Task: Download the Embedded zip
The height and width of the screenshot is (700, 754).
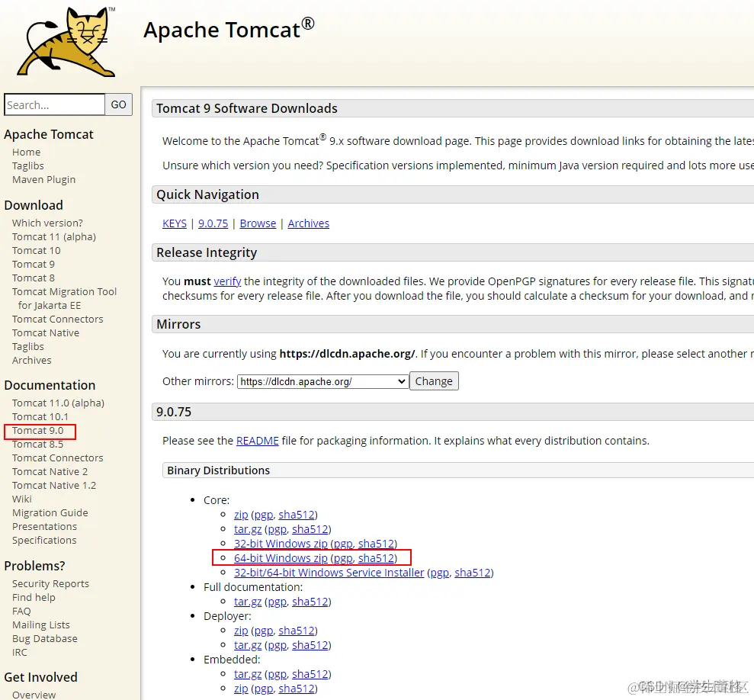Action: click(x=241, y=688)
